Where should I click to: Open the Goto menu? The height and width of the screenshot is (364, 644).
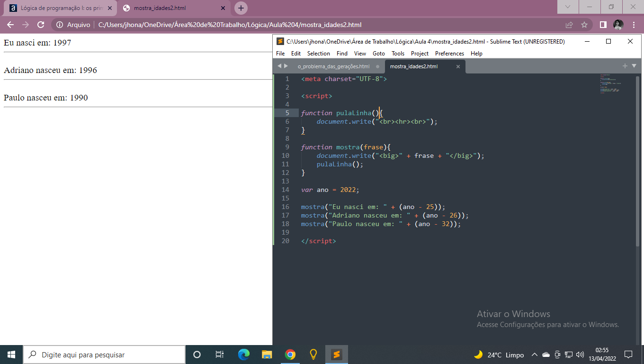point(379,54)
